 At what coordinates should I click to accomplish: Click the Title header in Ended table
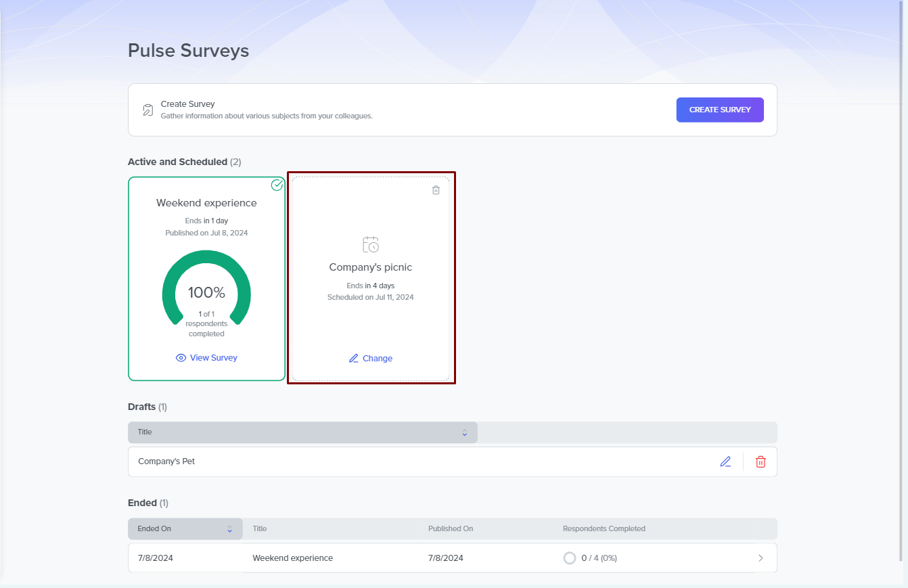tap(260, 528)
